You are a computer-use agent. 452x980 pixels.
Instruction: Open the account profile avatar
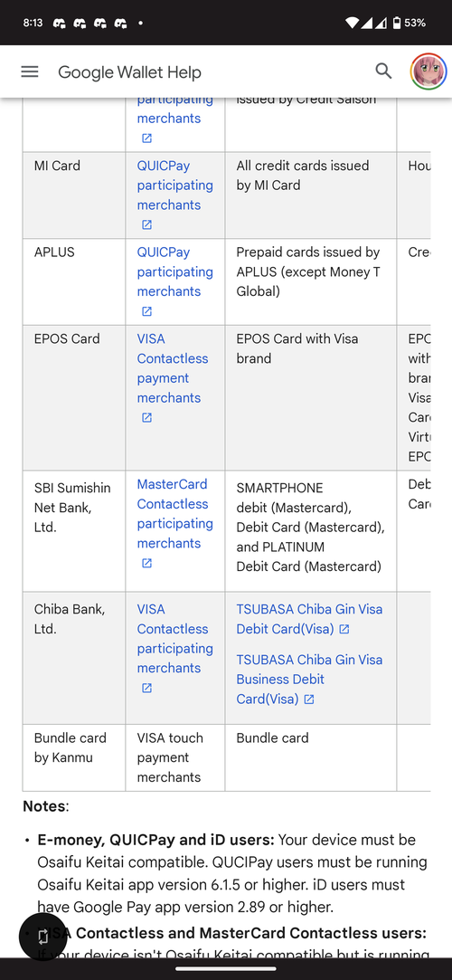tap(428, 71)
